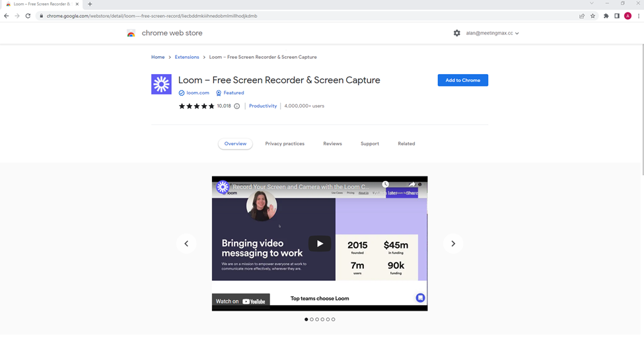Click the rating info icon
Viewport: 644px width, 345px height.
237,106
